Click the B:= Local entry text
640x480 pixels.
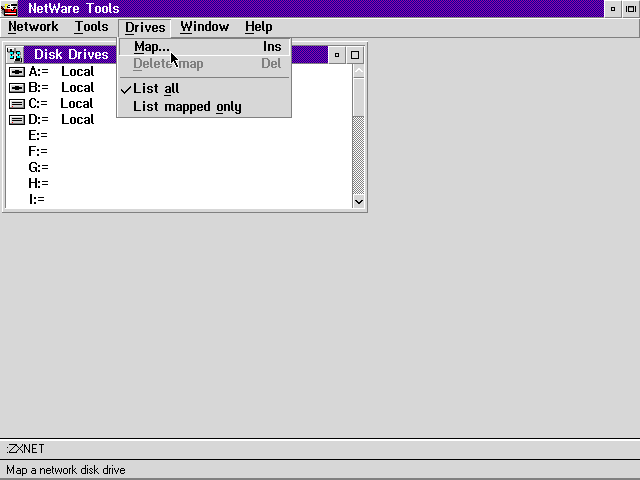coord(61,88)
